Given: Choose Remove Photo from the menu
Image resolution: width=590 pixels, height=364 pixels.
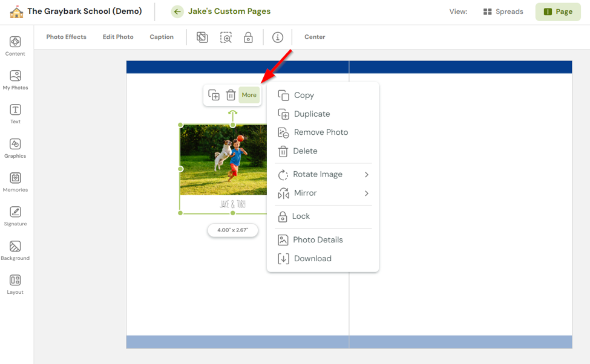Looking at the screenshot, I should click(x=321, y=132).
